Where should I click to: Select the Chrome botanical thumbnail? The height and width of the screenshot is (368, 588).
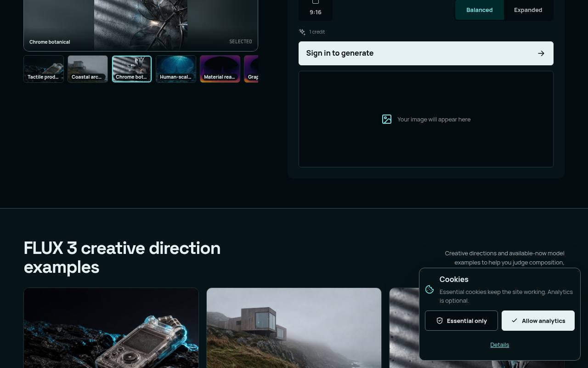pyautogui.click(x=132, y=69)
